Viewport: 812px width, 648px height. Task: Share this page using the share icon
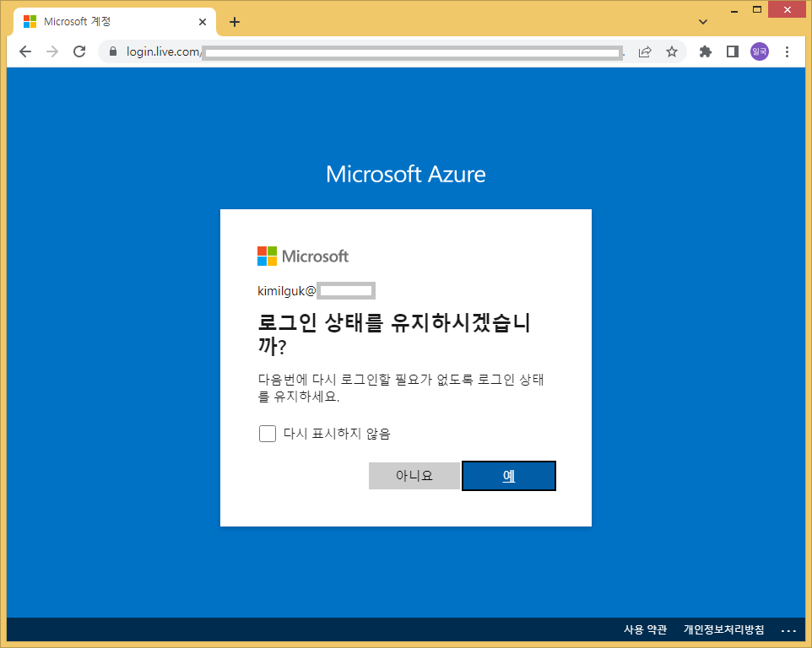point(645,51)
